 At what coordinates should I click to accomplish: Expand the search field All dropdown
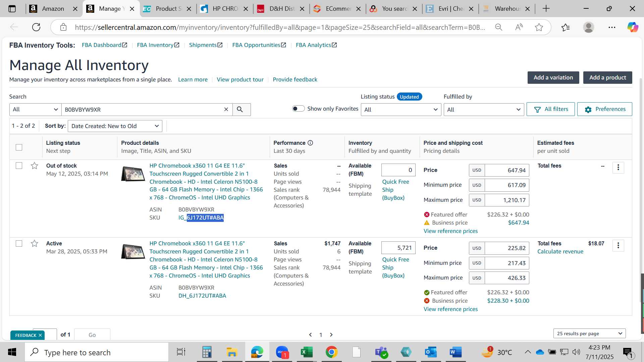(35, 110)
